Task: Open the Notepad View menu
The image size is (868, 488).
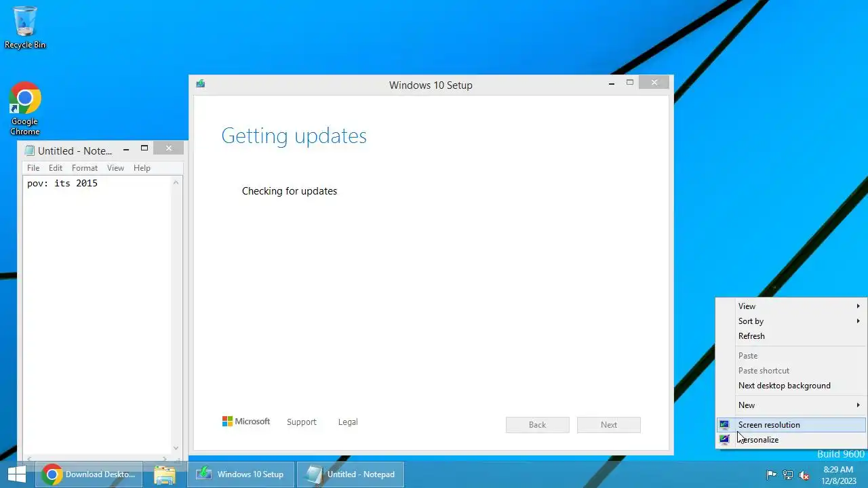Action: point(115,168)
